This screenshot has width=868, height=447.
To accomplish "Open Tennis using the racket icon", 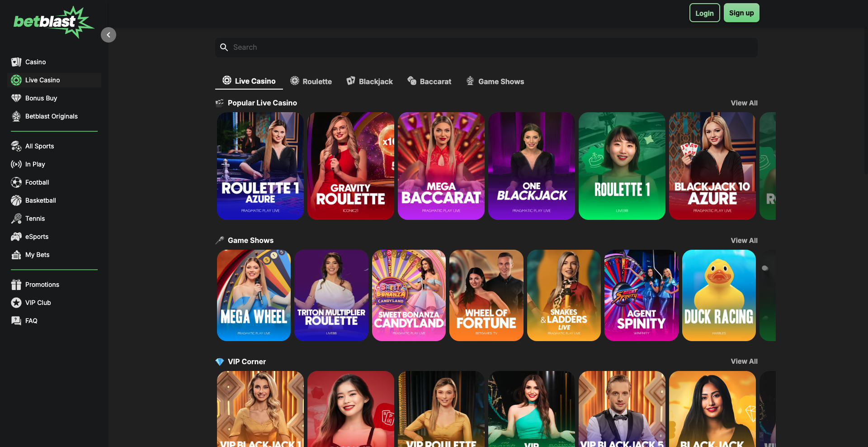I will coord(16,219).
